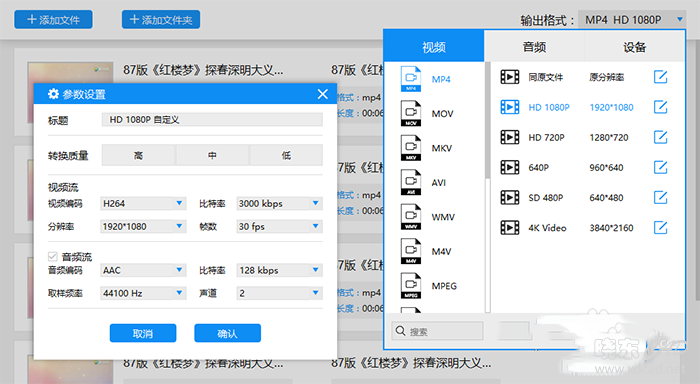
Task: Click the film icon beside 同原文件
Action: 510,77
